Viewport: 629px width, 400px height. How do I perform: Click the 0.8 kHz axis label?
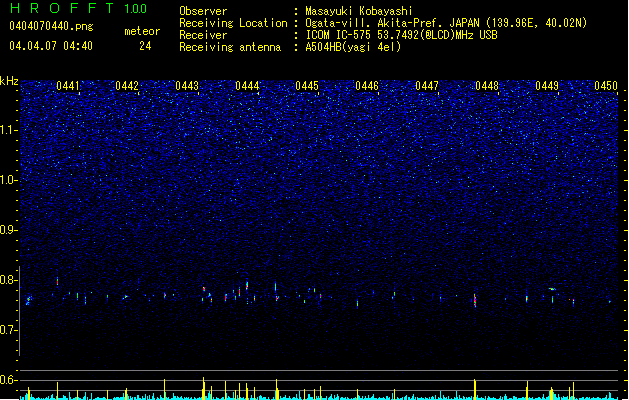tap(8, 280)
